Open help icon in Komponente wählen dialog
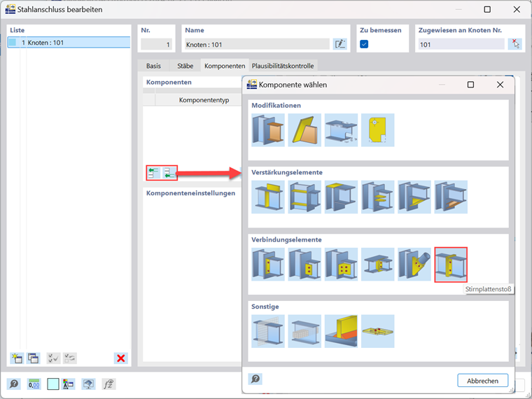Image resolution: width=532 pixels, height=399 pixels. 255,379
